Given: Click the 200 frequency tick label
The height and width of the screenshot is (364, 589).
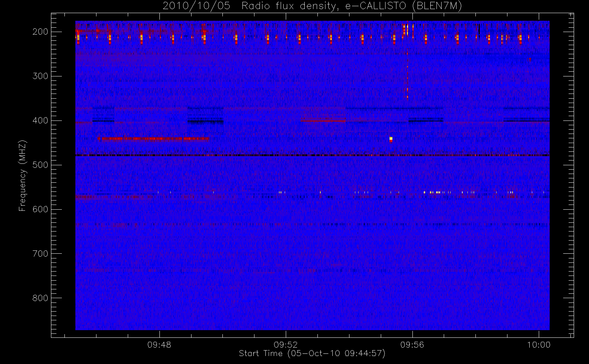Looking at the screenshot, I should [x=40, y=32].
